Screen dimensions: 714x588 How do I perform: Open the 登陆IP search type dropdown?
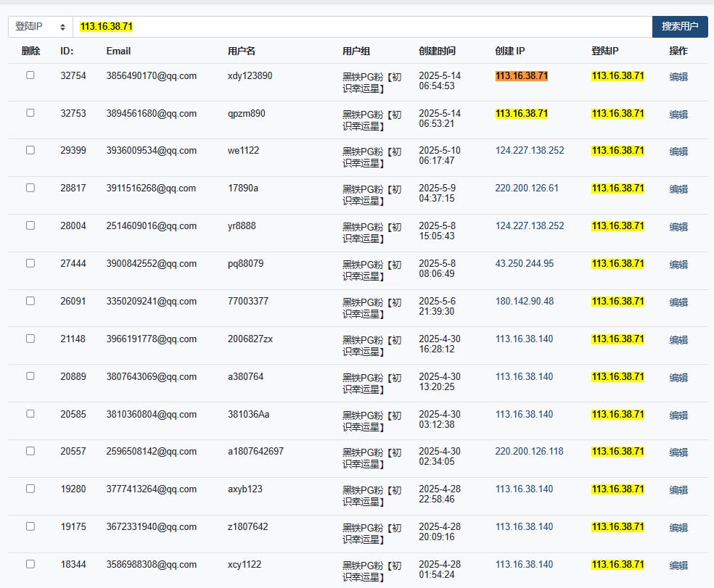tap(40, 27)
